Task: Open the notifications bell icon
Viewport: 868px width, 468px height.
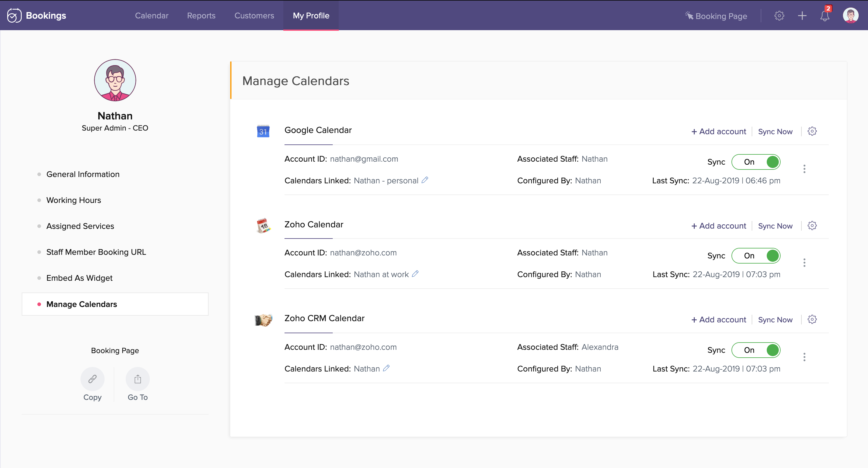Action: (x=824, y=16)
